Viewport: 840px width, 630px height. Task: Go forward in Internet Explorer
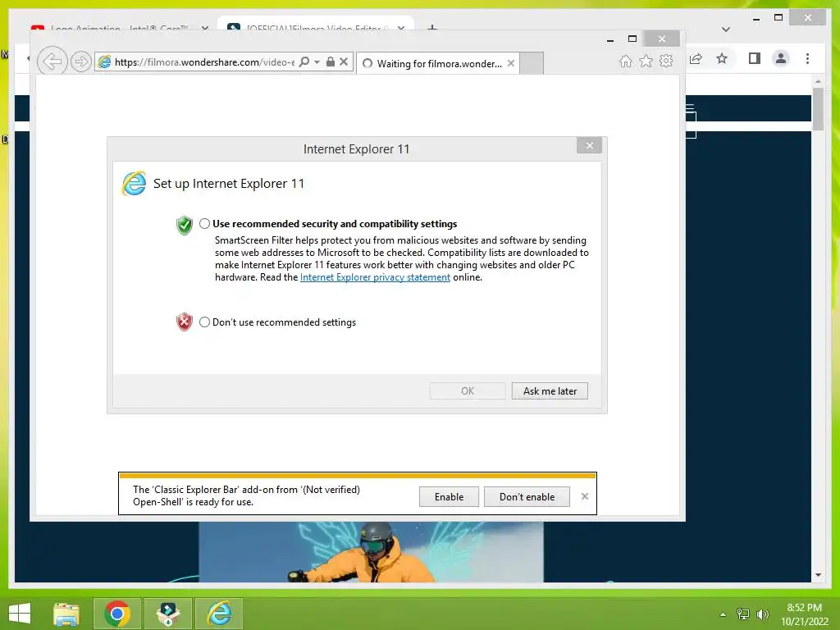pos(81,62)
